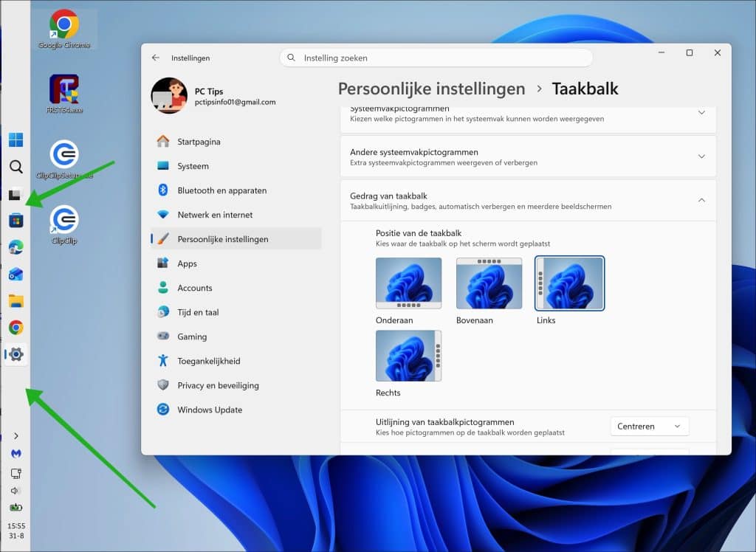
Task: Select Links taskbar position thumbnail
Action: pyautogui.click(x=569, y=283)
